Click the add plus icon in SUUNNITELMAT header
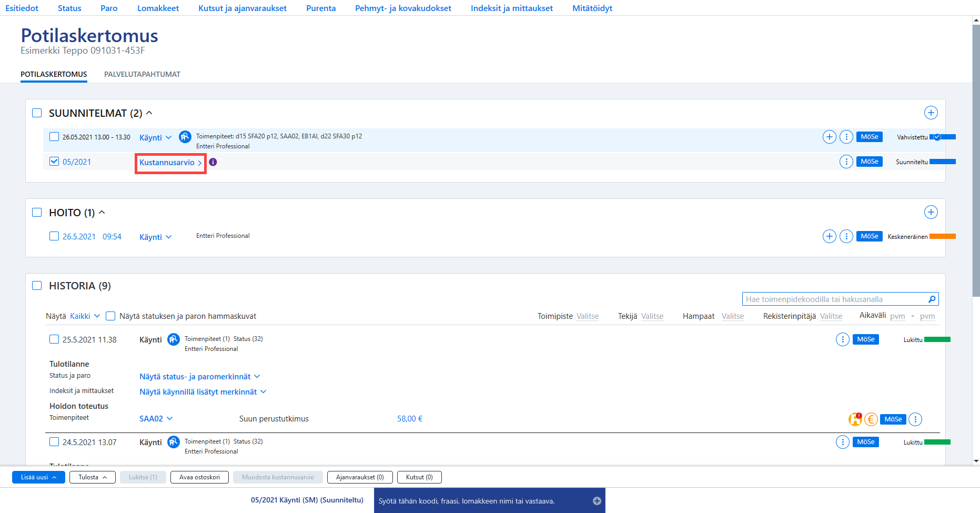Screen dimensions: 980x513 [x=931, y=113]
